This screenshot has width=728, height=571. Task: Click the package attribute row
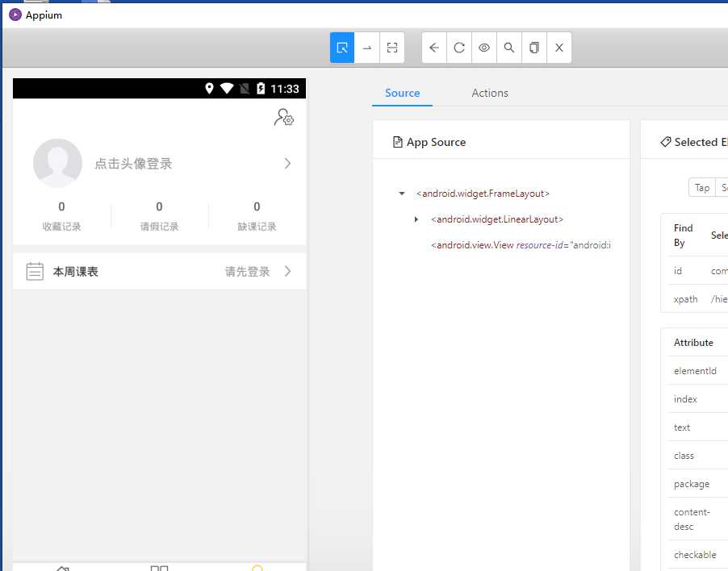[698, 484]
